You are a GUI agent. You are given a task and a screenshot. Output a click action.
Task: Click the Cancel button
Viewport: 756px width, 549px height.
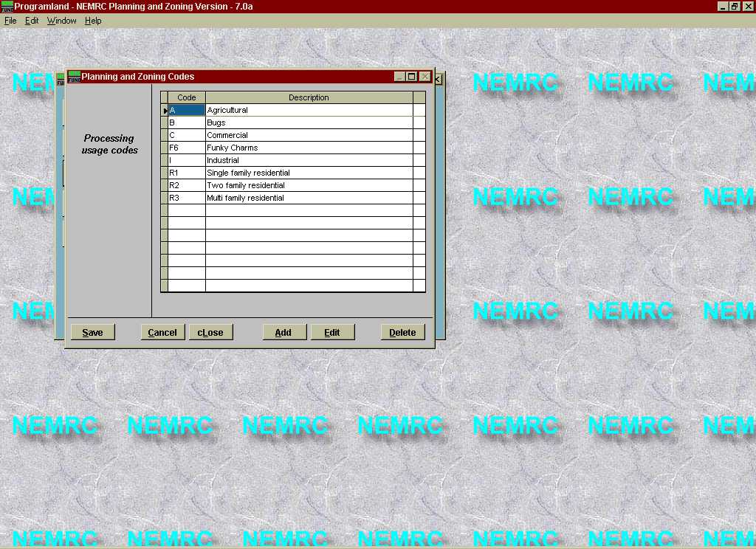pos(162,332)
